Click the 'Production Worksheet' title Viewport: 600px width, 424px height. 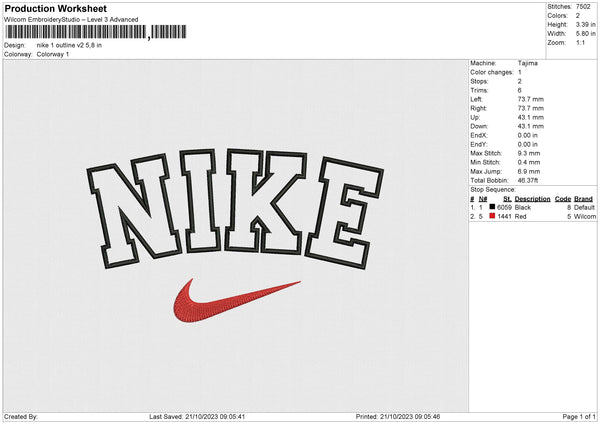pos(55,8)
